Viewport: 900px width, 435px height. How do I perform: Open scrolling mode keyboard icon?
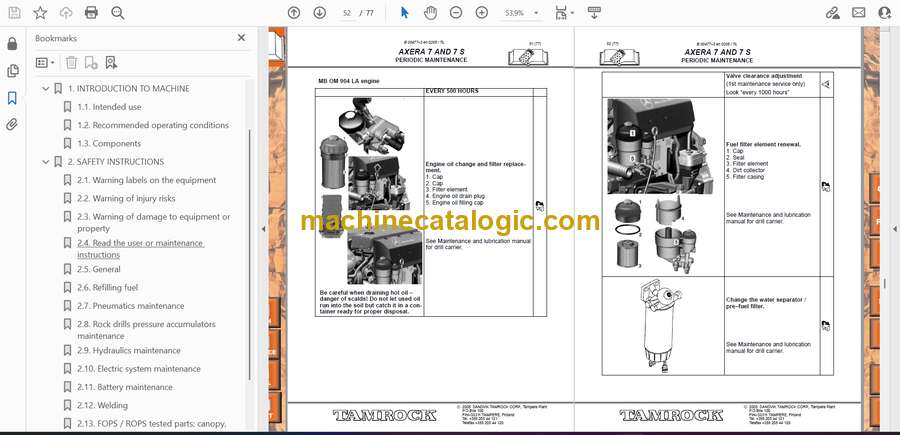pyautogui.click(x=594, y=13)
